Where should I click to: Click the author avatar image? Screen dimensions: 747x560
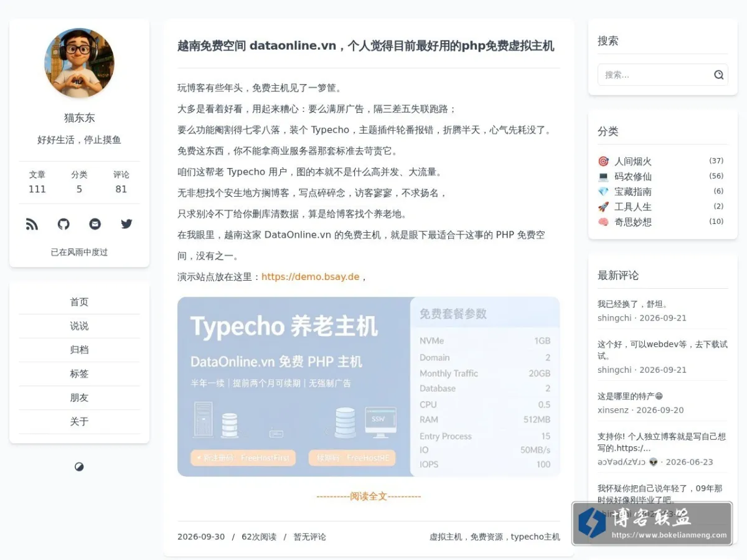pos(79,63)
